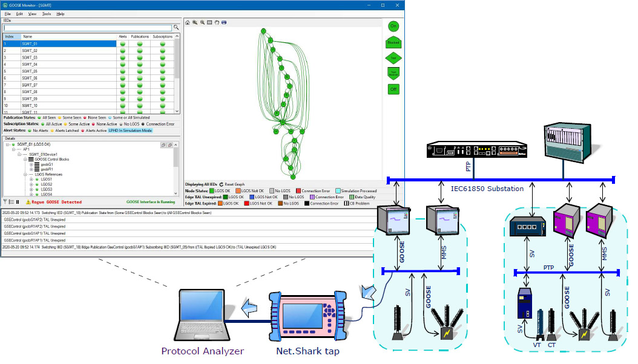Click the Details tree vertical scrollbar
This screenshot has width=638, height=364.
[176, 169]
